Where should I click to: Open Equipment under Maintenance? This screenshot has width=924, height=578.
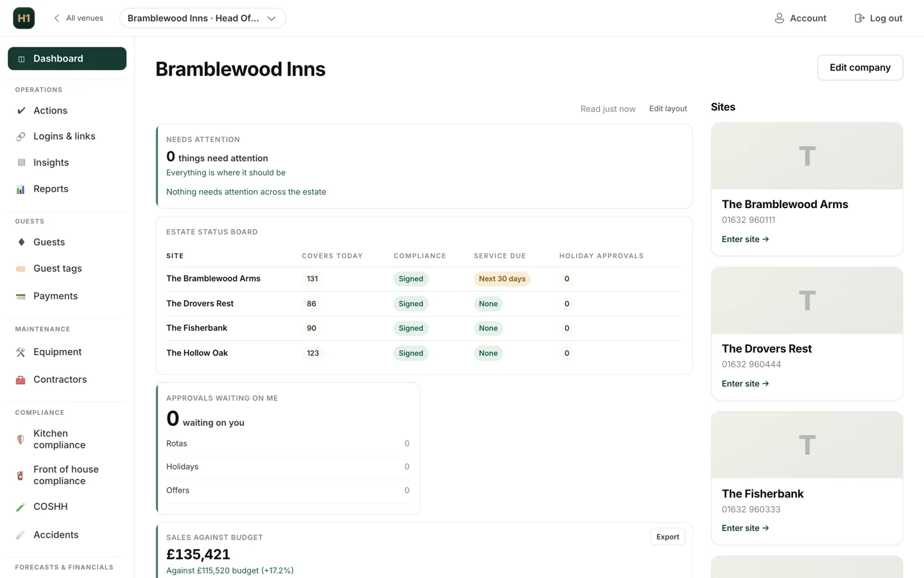[x=67, y=352]
